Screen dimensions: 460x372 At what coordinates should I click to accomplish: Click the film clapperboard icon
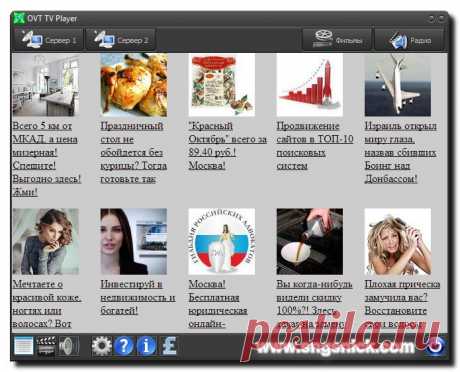point(46,346)
